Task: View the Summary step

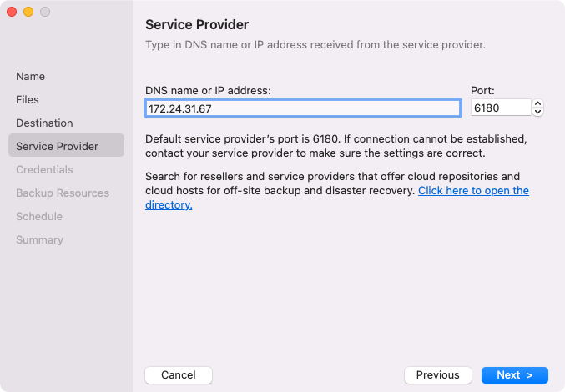Action: pos(39,239)
